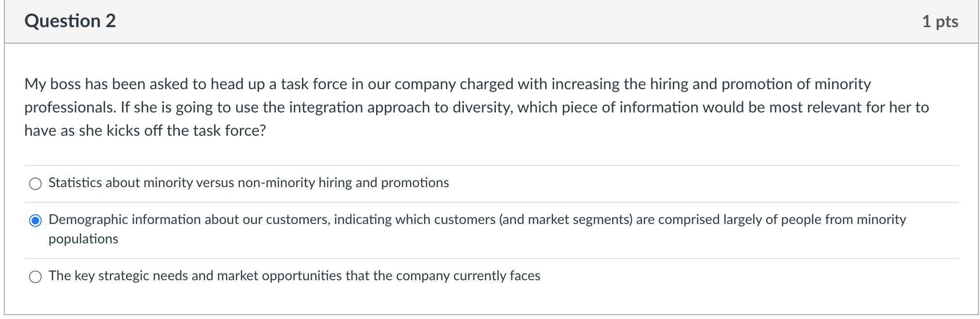Viewport: 980px width, 319px height.
Task: Click the word 'populations' in the second option
Action: pos(83,239)
